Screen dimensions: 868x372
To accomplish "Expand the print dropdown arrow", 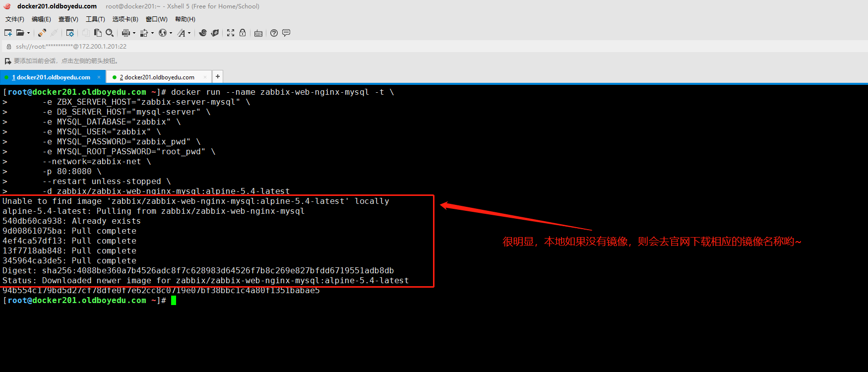I will click(x=134, y=33).
